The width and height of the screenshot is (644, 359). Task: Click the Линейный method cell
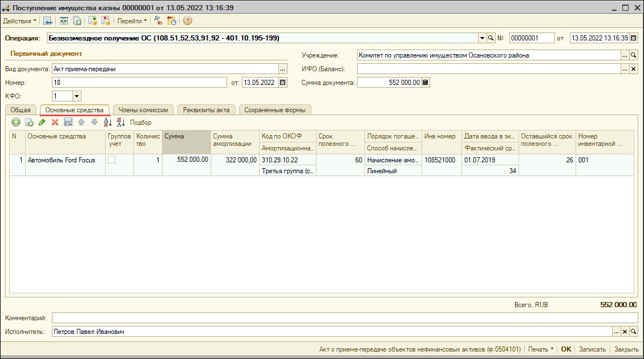pyautogui.click(x=393, y=171)
